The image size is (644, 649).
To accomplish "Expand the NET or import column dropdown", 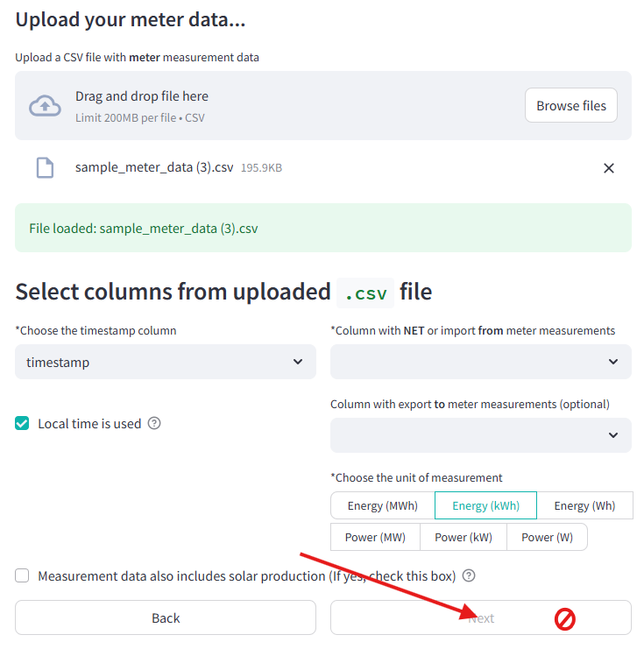I will (x=481, y=362).
